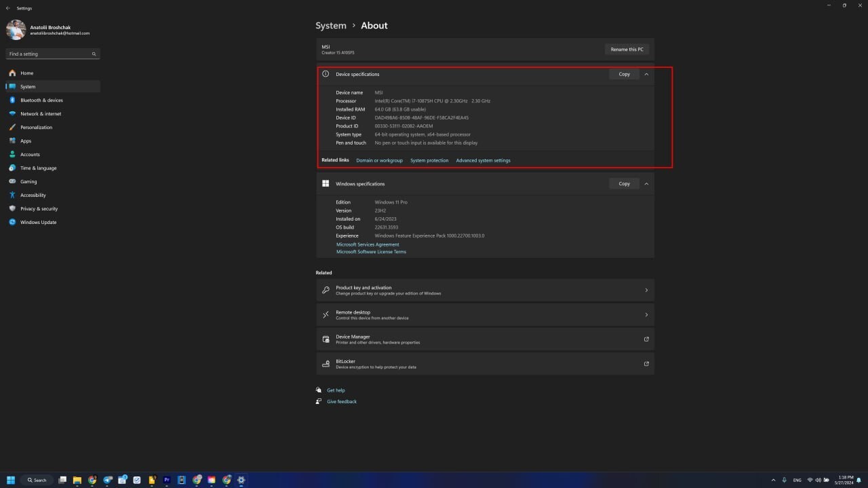Image resolution: width=868 pixels, height=488 pixels.
Task: Click the Get help link
Action: point(336,390)
